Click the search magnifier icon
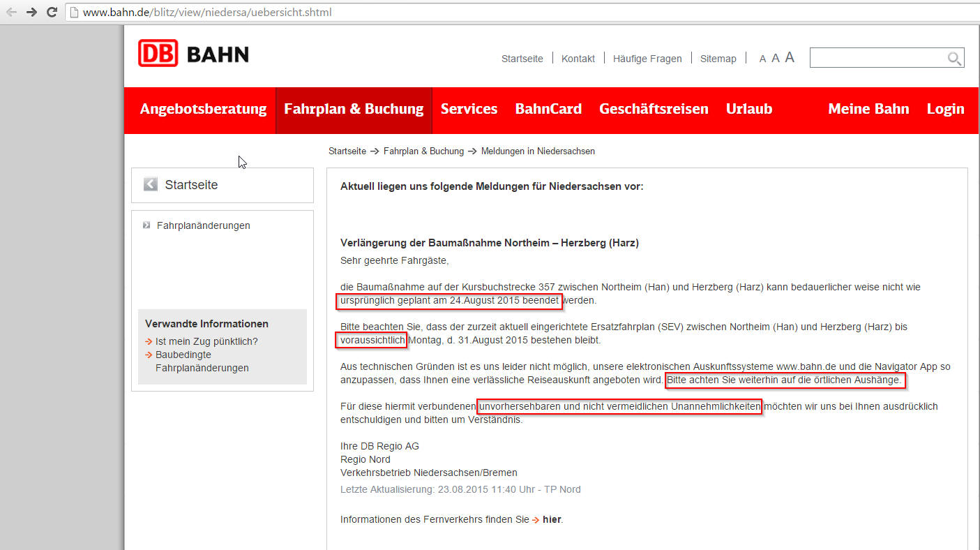The height and width of the screenshot is (550, 980). tap(954, 59)
